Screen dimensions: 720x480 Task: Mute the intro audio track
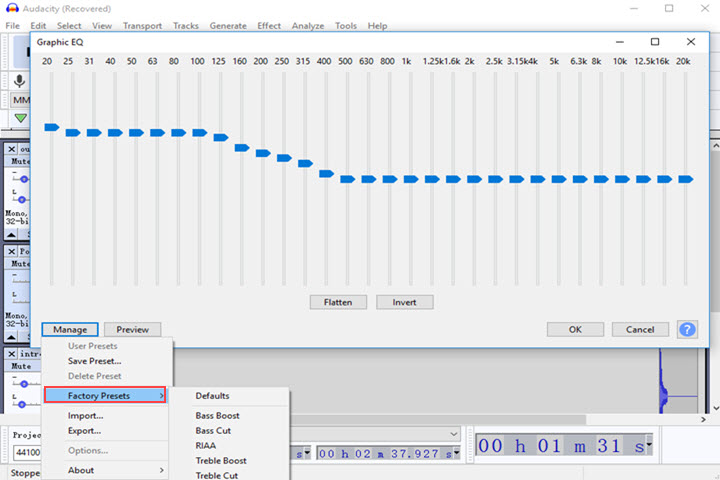pos(21,366)
